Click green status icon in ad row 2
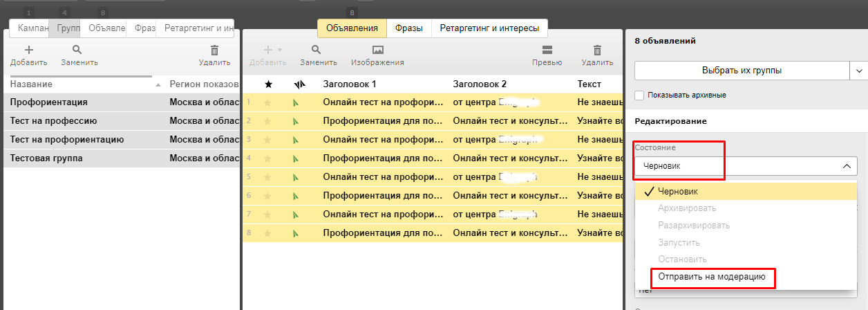868x310 pixels. coord(296,121)
